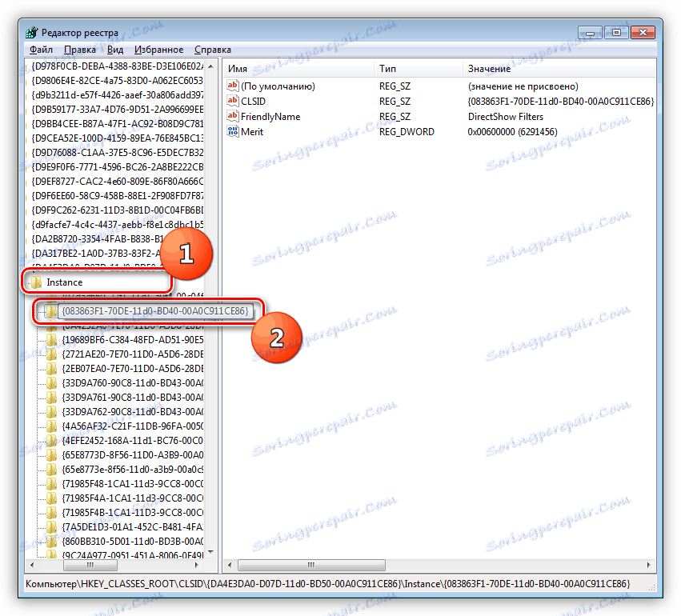This screenshot has width=681, height=616.
Task: Click folder icon of {71985F4A-1CA1-11d3 key
Action: click(51, 498)
